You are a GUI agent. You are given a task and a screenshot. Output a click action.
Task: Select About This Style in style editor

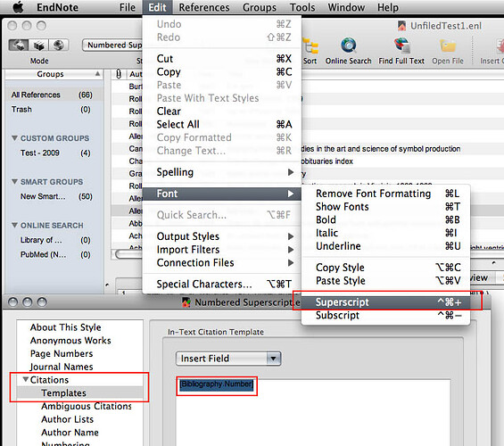point(66,327)
